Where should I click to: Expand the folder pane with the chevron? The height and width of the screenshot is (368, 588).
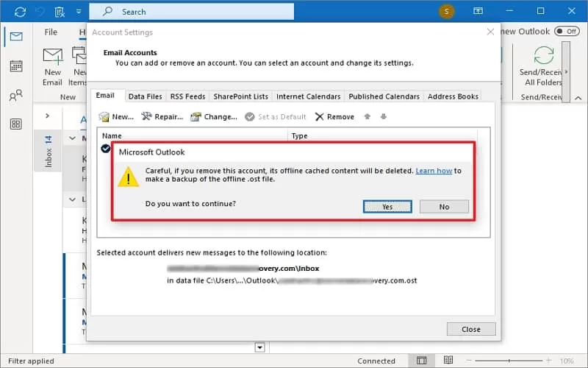tap(47, 116)
